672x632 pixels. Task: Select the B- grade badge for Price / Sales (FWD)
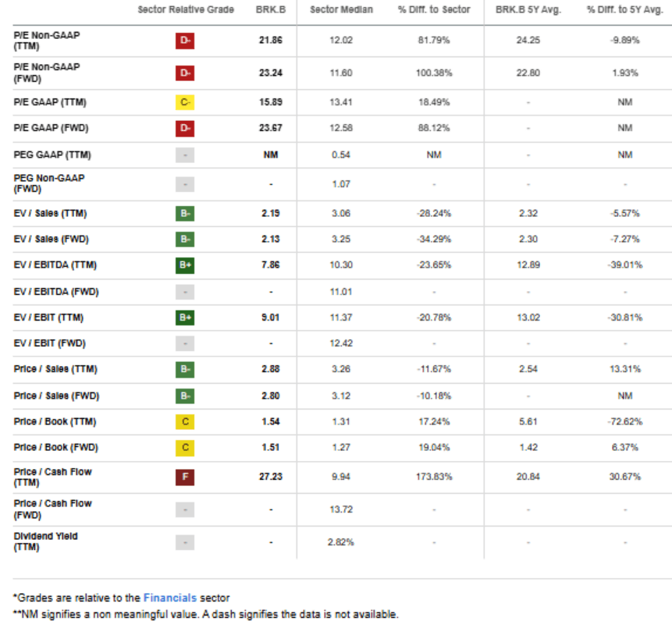pyautogui.click(x=184, y=395)
